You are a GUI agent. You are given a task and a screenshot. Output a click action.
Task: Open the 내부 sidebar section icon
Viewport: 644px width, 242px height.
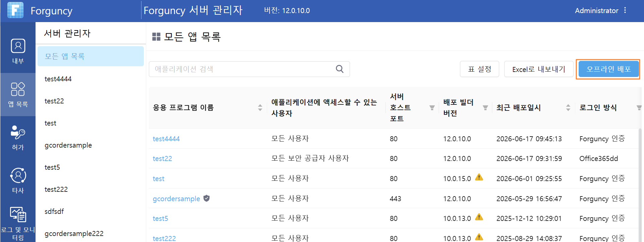18,46
